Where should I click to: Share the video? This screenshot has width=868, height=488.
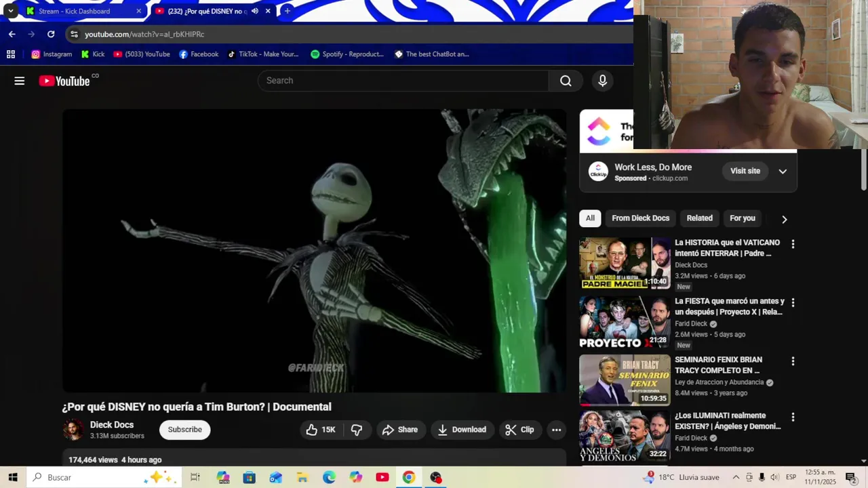[400, 430]
